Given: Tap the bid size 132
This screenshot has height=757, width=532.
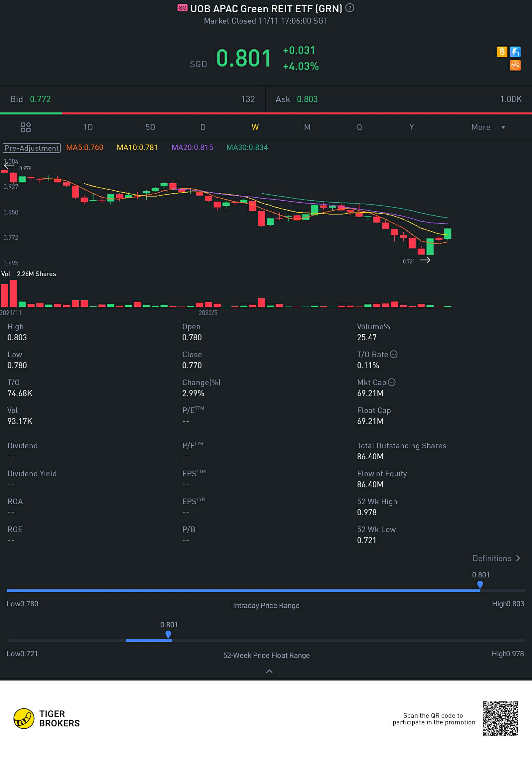Looking at the screenshot, I should click(248, 99).
